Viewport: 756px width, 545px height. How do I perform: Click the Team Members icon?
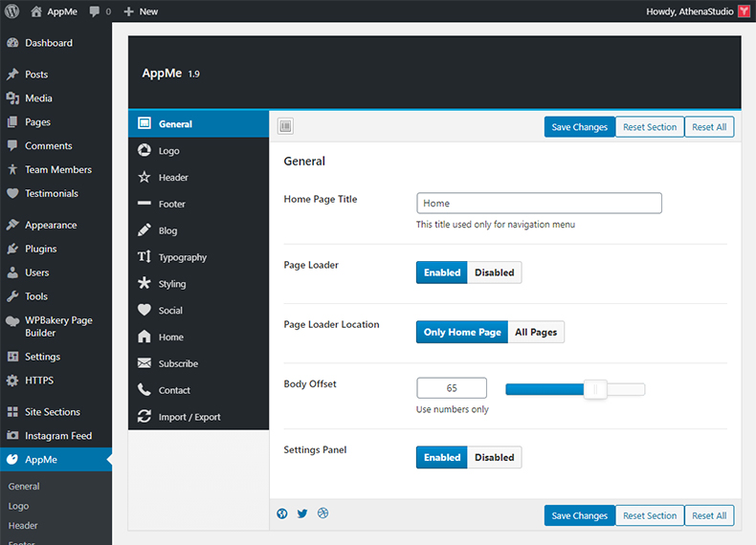pos(12,169)
